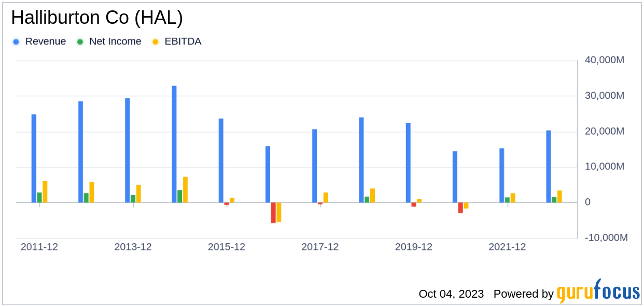Click the 40,000M y-axis label

click(604, 60)
